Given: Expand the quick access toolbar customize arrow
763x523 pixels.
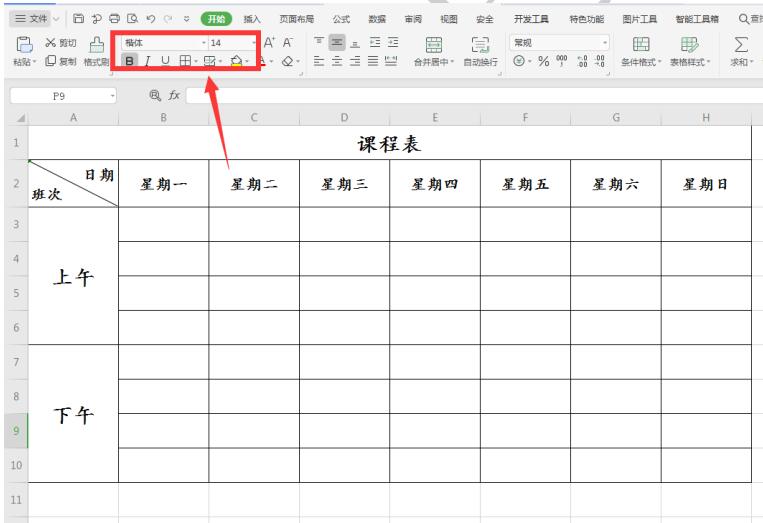Looking at the screenshot, I should tap(186, 18).
